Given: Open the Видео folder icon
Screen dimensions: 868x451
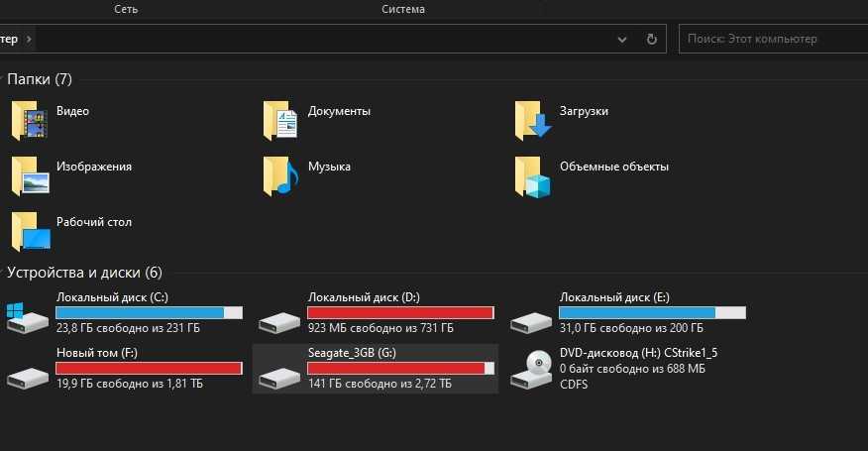Looking at the screenshot, I should pos(30,121).
